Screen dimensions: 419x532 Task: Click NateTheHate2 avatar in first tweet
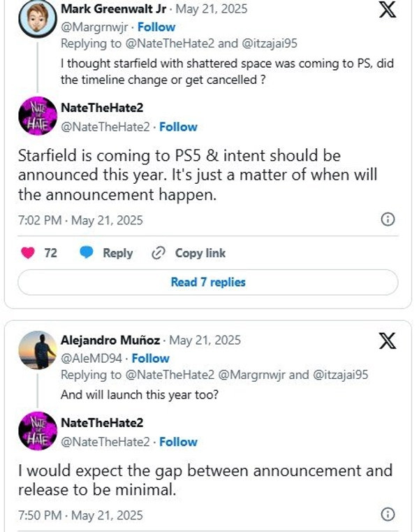point(33,116)
